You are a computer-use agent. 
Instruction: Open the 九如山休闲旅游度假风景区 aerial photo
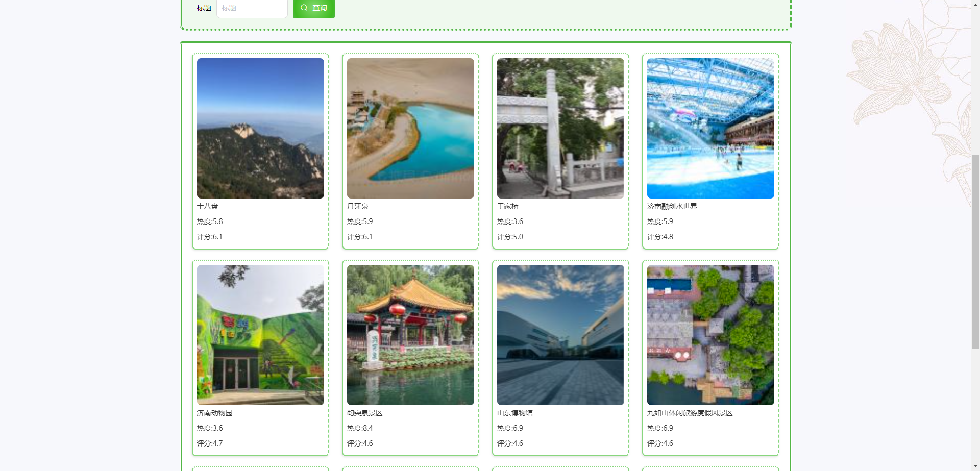(x=710, y=335)
